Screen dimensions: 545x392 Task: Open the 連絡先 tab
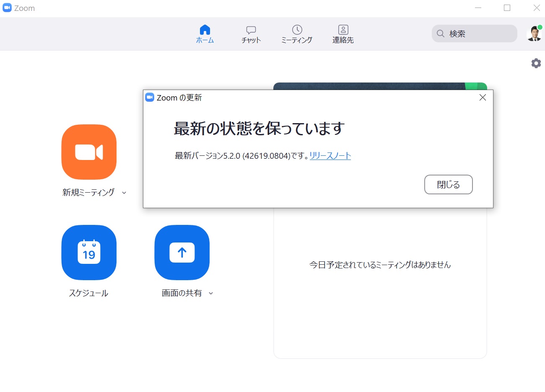click(x=343, y=34)
